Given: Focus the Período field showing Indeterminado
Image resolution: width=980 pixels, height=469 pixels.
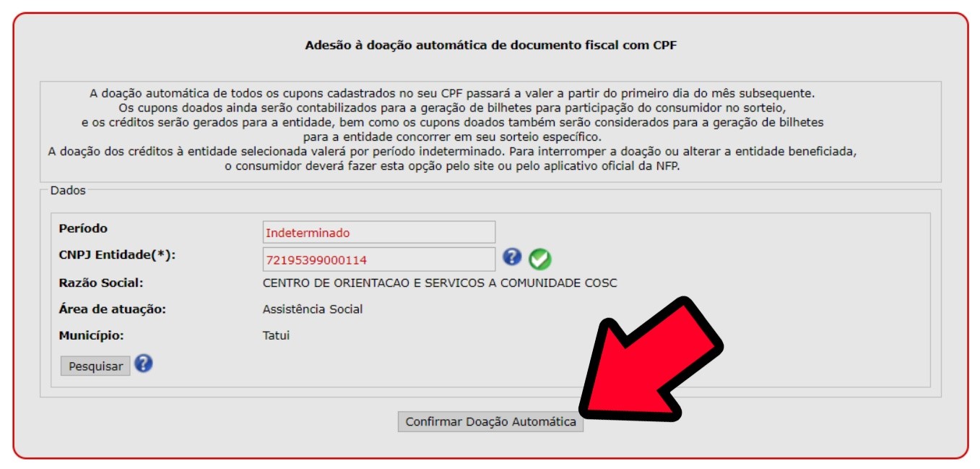Looking at the screenshot, I should point(379,232).
